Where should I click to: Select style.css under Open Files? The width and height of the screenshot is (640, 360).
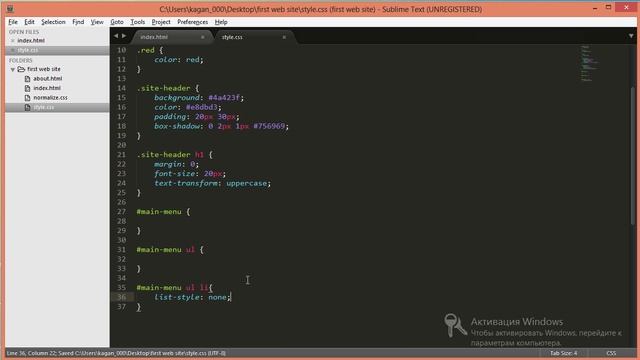28,50
